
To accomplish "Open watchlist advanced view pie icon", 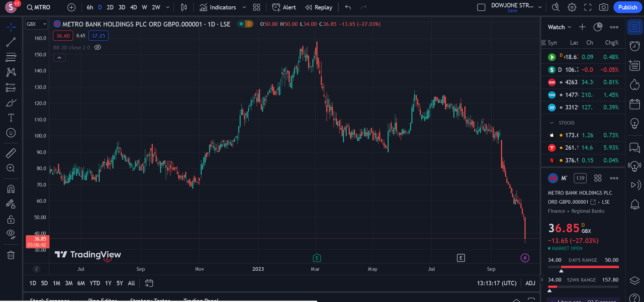I will click(x=598, y=27).
